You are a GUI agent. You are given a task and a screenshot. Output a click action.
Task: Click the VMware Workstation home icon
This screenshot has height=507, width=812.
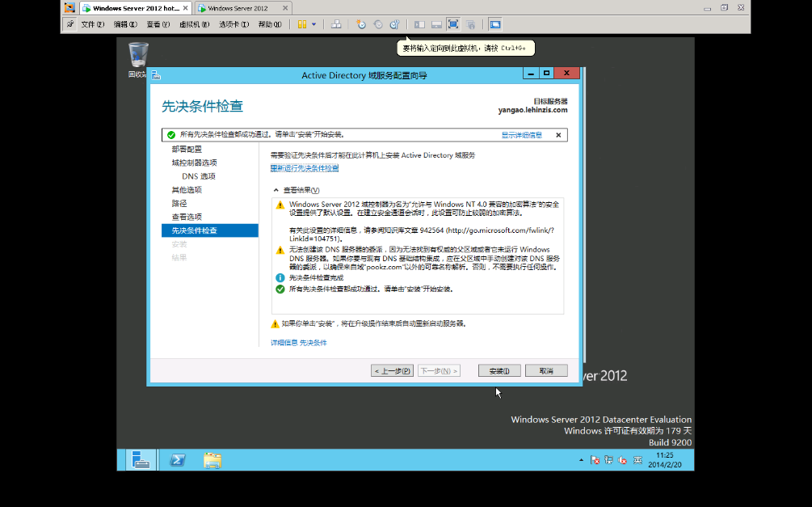(69, 8)
